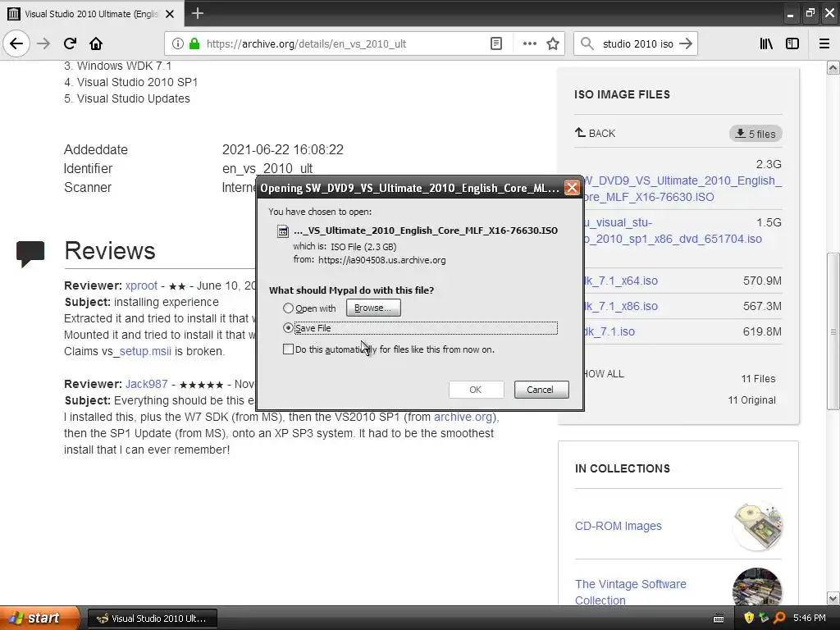This screenshot has height=630, width=840.
Task: Click the search magnifier icon in search box
Action: point(587,44)
